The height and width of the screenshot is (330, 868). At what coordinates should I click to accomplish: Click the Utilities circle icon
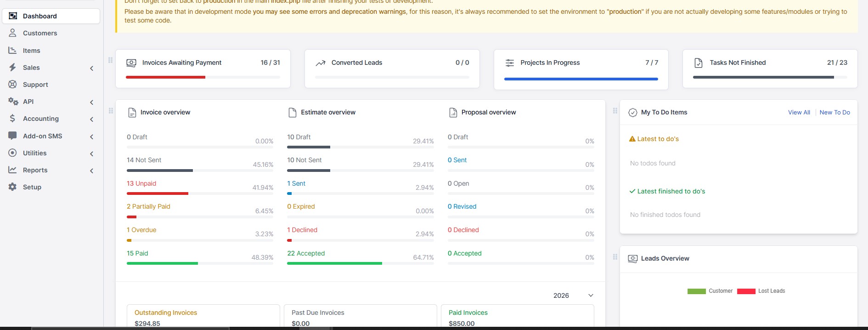click(13, 153)
